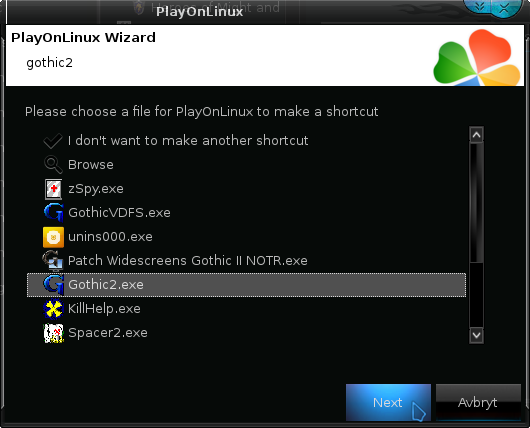Choose Spacer2.exe from the list
This screenshot has width=530, height=428.
[x=108, y=333]
